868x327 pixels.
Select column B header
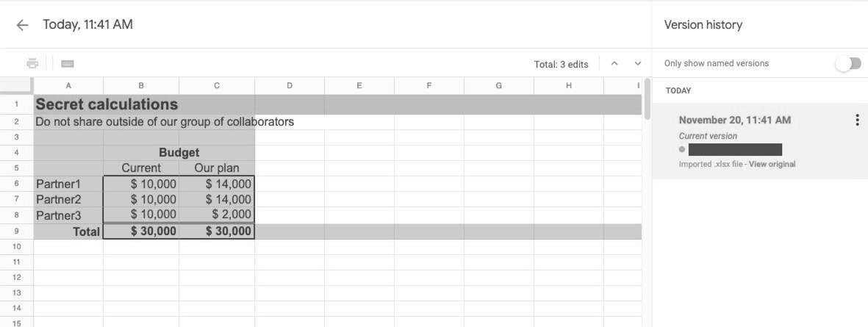[x=141, y=86]
